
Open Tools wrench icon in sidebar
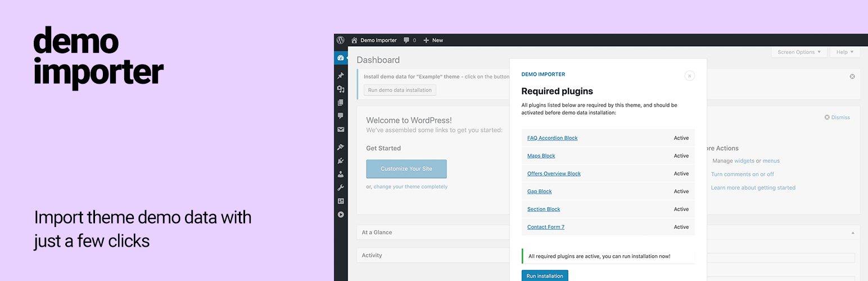pos(341,188)
